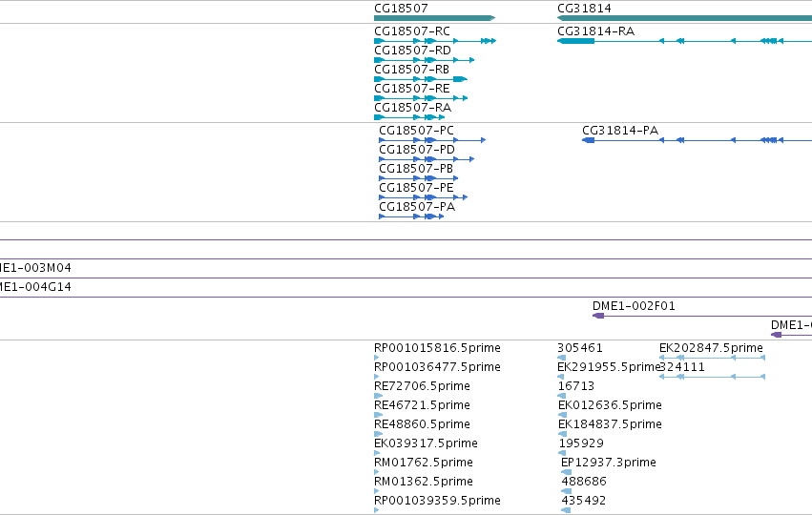
Task: Select the CG18507-RC transcript glyph
Action: (435, 41)
